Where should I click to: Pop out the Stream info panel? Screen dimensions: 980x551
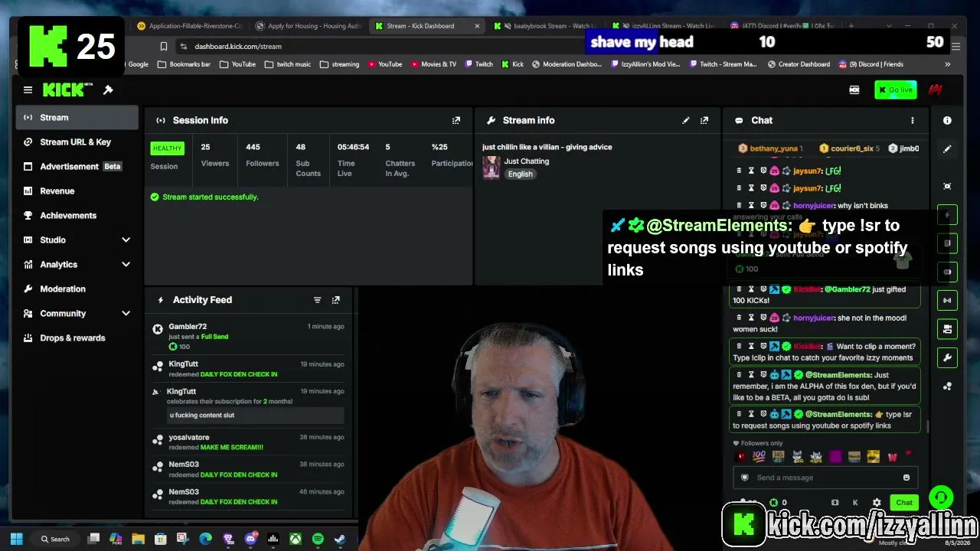pyautogui.click(x=704, y=120)
